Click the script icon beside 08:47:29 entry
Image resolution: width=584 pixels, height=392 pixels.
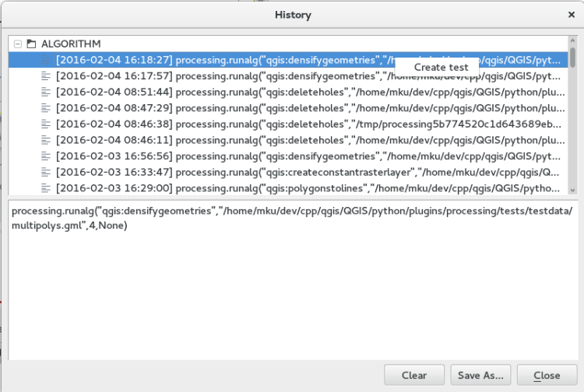click(45, 108)
